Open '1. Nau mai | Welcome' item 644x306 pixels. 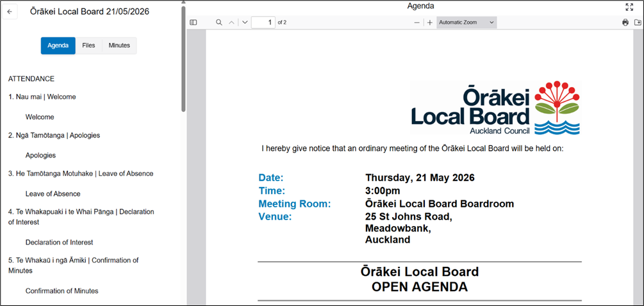point(42,97)
